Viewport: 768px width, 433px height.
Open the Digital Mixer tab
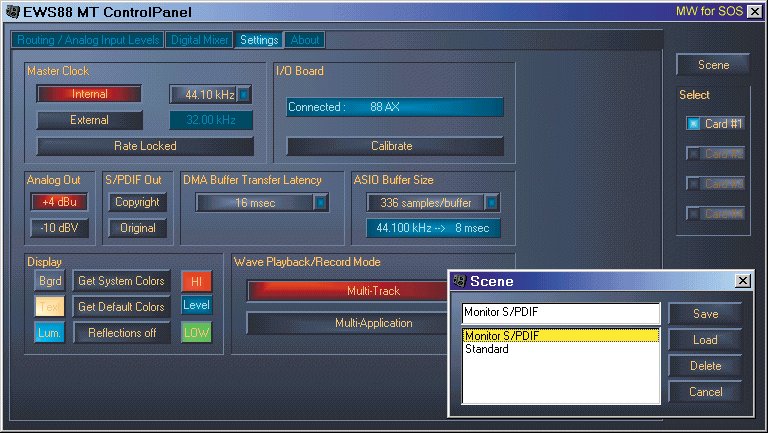coord(199,40)
